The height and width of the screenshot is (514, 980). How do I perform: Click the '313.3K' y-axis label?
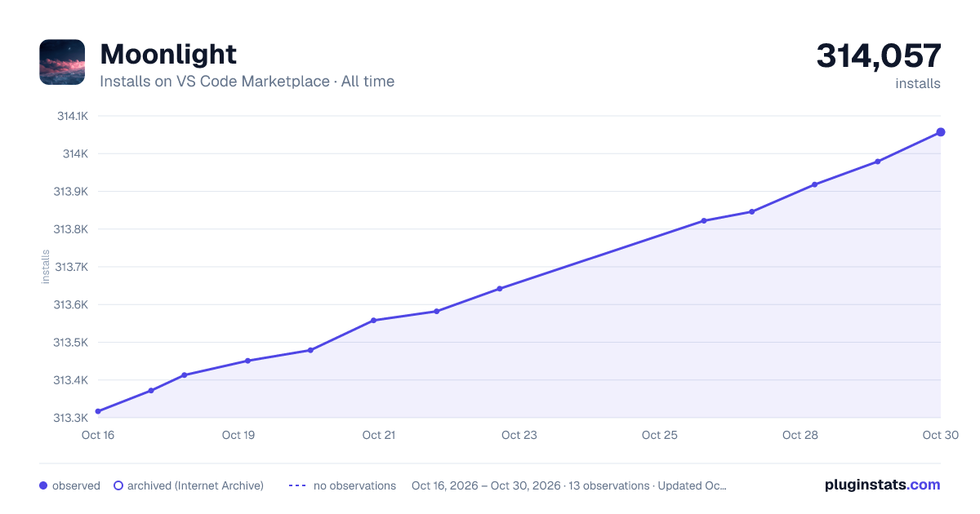71,418
